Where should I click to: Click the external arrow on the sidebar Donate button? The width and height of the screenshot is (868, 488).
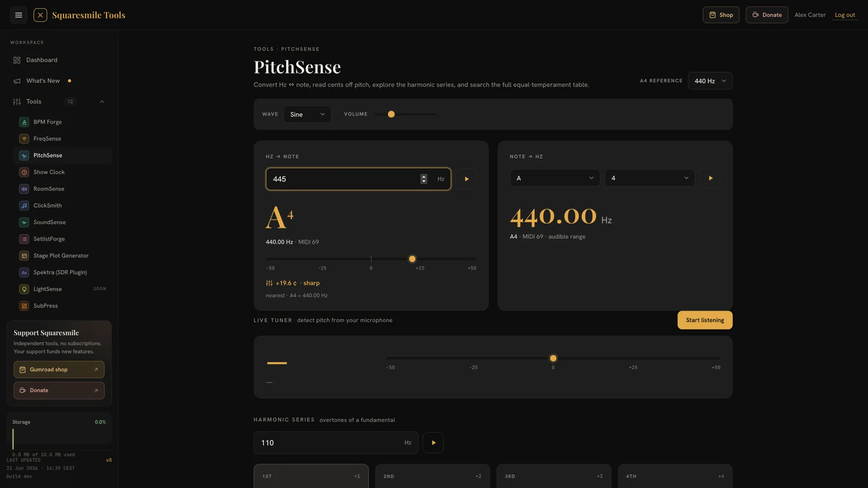point(96,390)
